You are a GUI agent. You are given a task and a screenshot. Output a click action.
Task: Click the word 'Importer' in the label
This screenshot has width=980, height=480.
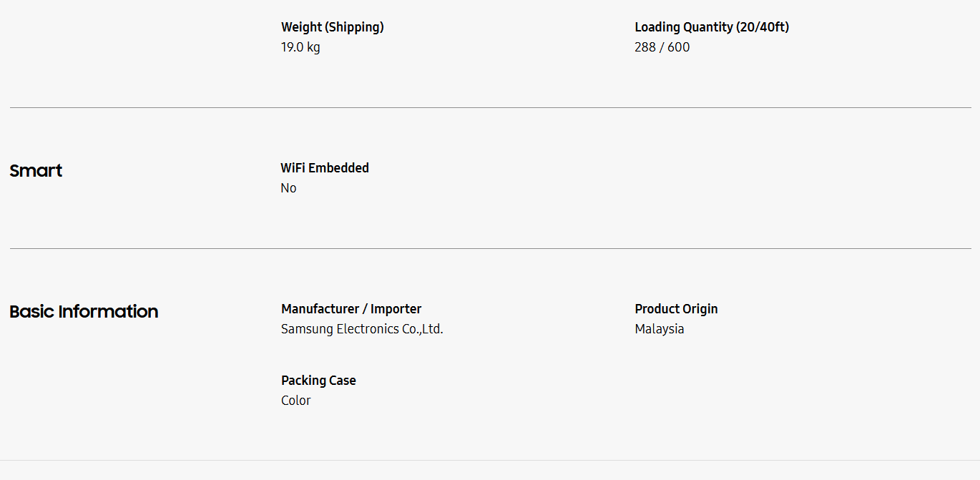tap(396, 309)
